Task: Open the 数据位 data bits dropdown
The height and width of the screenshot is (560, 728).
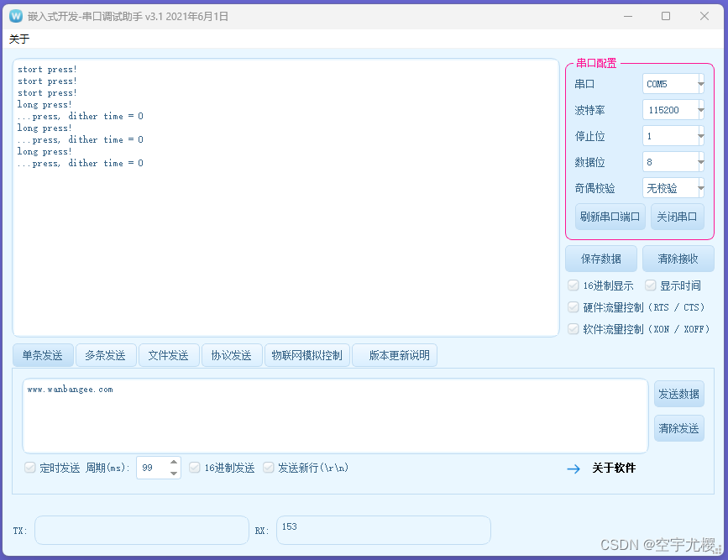Action: tap(701, 161)
